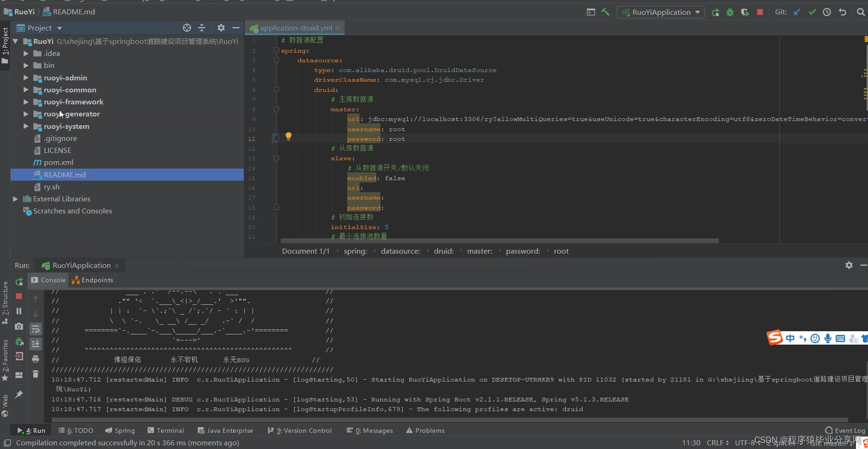Click the Build project hammer icon
The image size is (868, 449).
[x=605, y=12]
